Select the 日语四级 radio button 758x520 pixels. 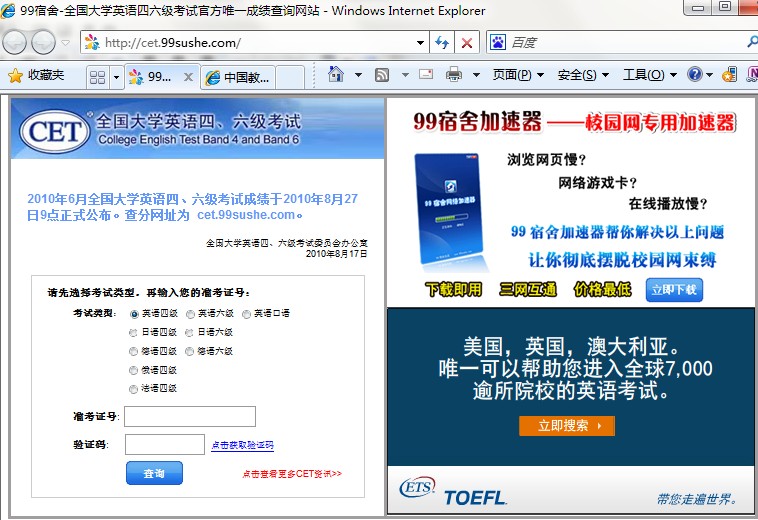pos(133,332)
